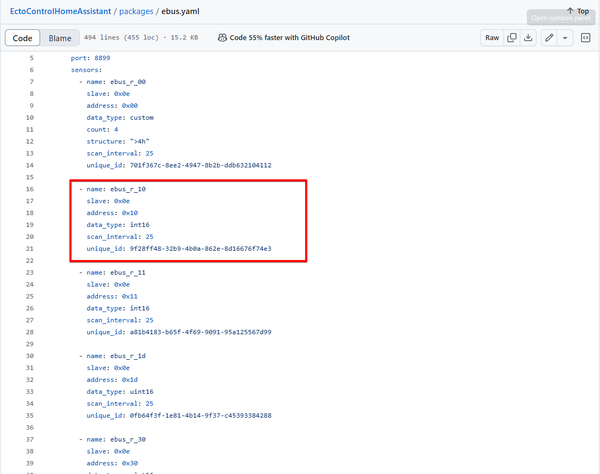The image size is (600, 474).
Task: Open the symbols panel icon
Action: coord(585,38)
